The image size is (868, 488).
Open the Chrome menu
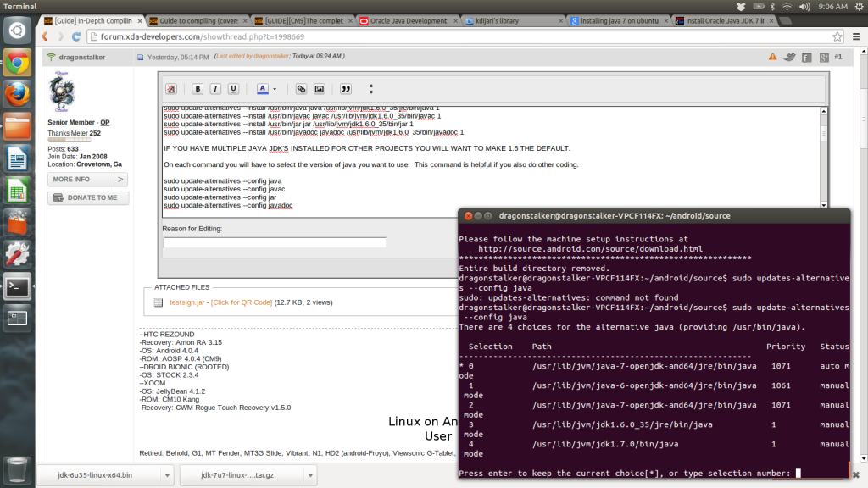click(x=856, y=36)
